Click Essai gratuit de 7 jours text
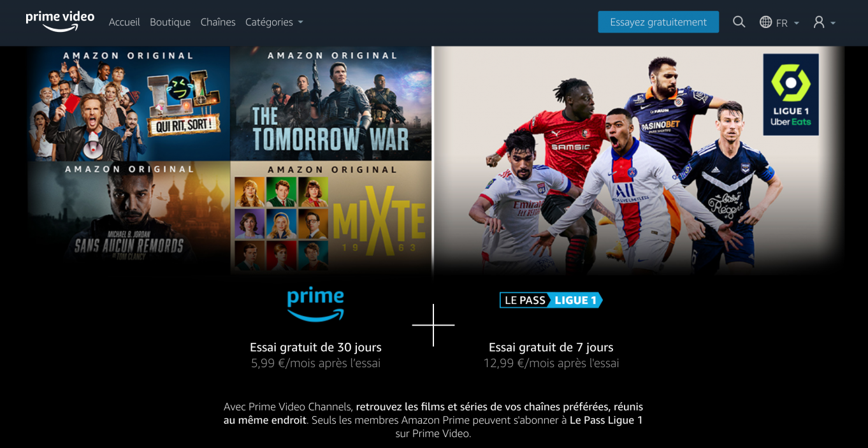 point(551,347)
